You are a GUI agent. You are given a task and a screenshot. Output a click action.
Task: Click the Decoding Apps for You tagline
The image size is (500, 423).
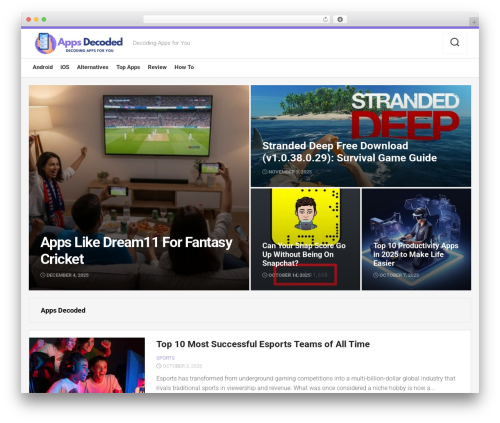161,43
